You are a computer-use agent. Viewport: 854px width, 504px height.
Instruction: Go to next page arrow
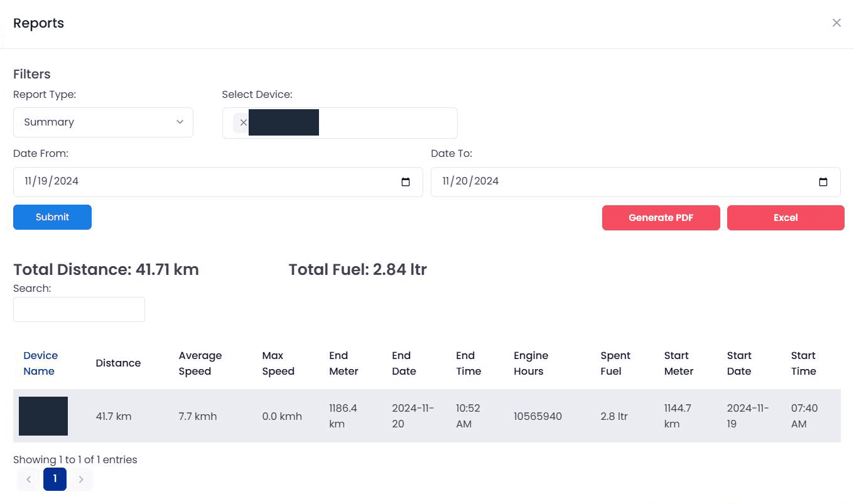point(81,480)
